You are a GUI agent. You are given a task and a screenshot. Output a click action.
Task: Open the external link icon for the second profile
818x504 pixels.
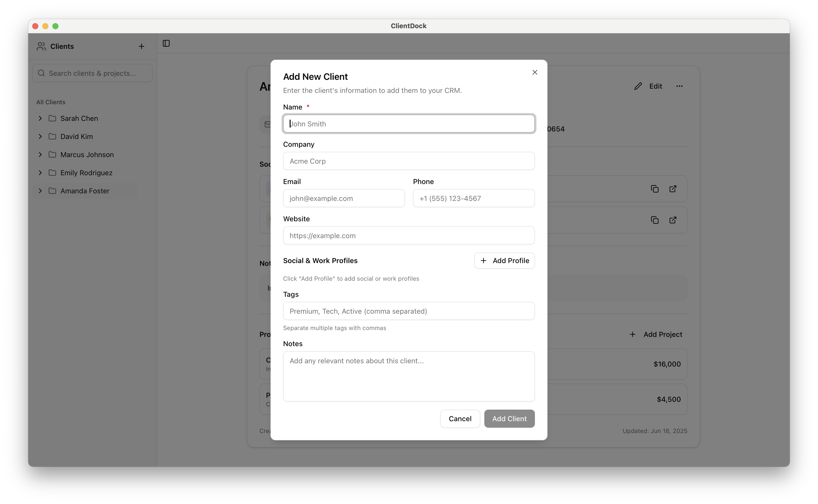(x=673, y=220)
